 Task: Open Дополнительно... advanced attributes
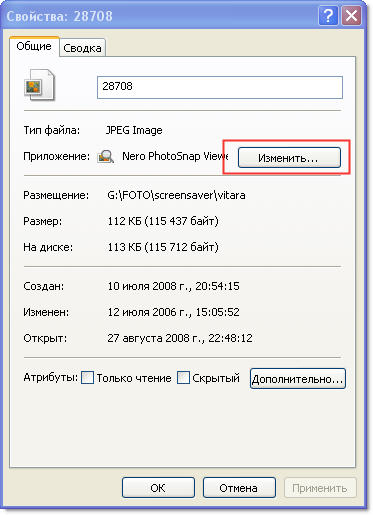[x=298, y=379]
